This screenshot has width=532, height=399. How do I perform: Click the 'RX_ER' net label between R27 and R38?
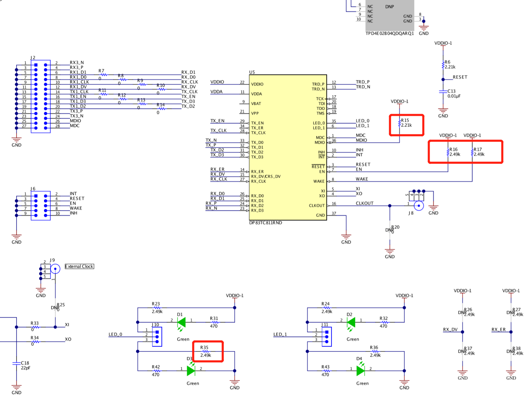[498, 330]
